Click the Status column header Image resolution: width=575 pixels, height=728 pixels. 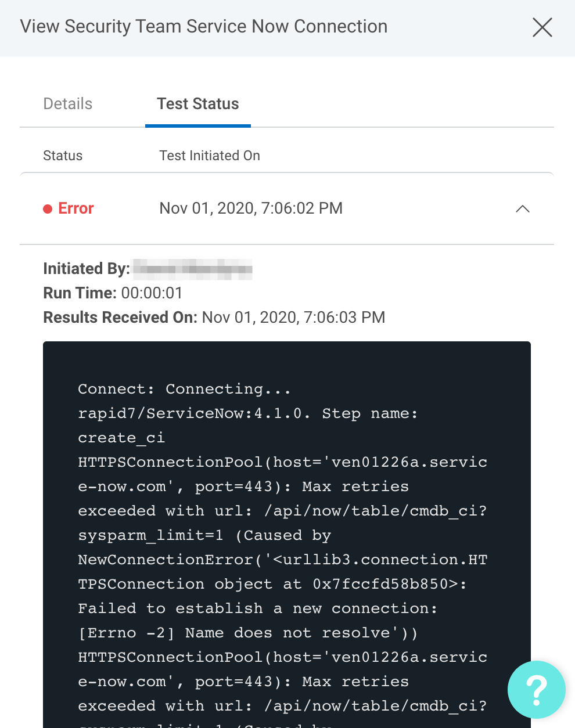tap(63, 156)
